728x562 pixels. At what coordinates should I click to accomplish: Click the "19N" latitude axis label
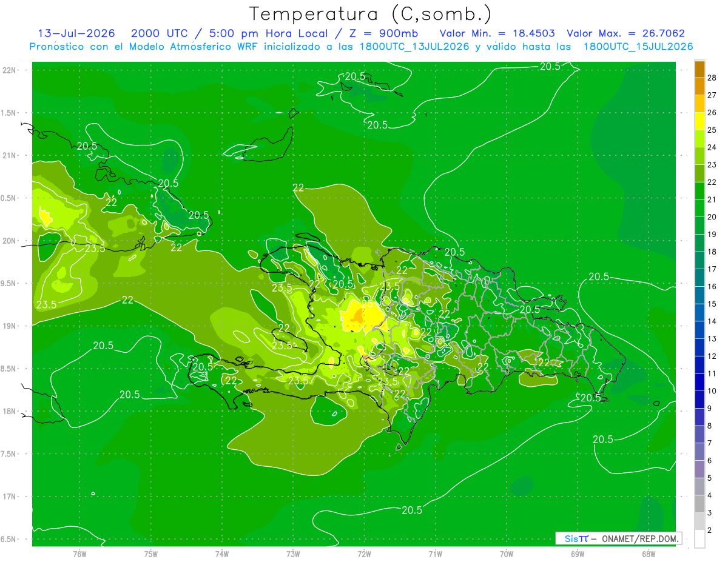point(10,326)
